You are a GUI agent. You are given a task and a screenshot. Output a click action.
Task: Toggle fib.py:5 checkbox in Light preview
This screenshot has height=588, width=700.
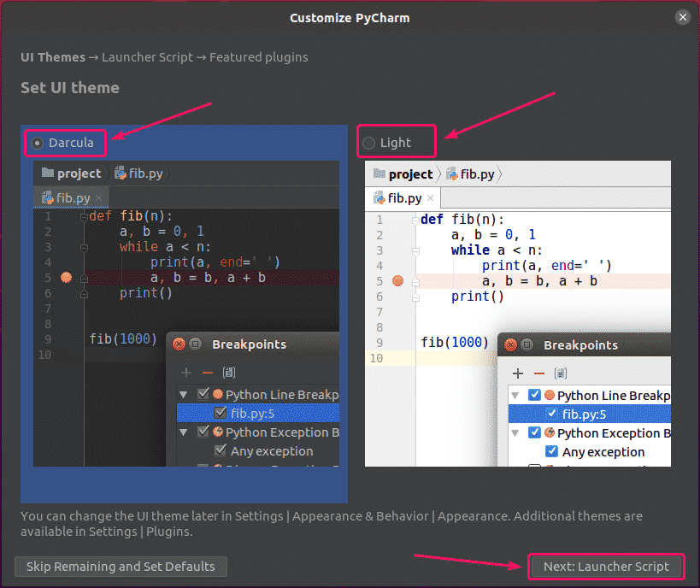pos(552,414)
